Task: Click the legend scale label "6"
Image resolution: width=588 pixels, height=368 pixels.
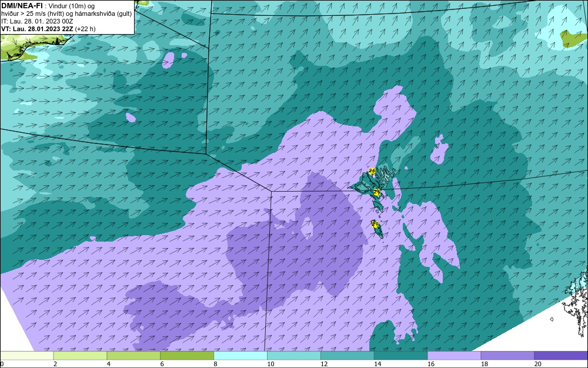Action: click(x=162, y=364)
